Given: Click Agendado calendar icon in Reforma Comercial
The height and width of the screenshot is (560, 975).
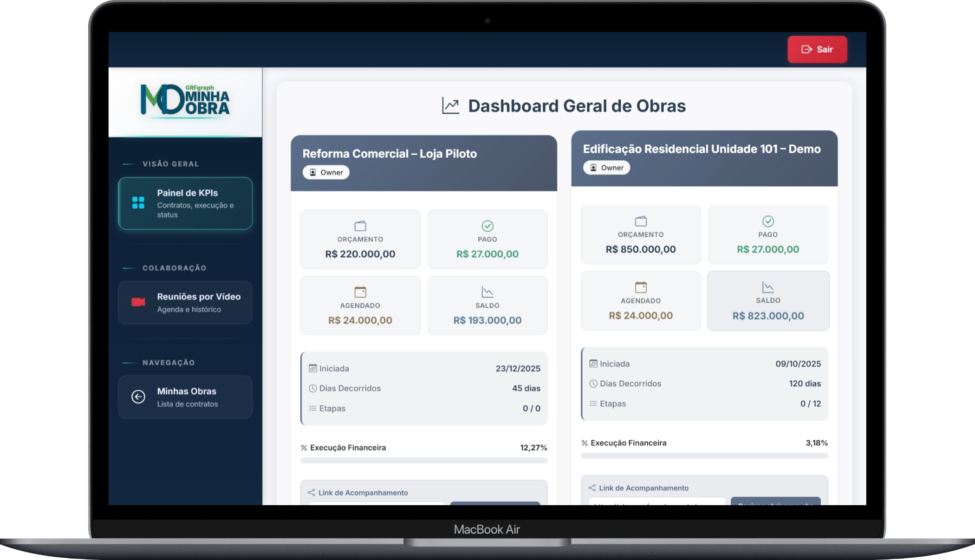Looking at the screenshot, I should (x=360, y=292).
